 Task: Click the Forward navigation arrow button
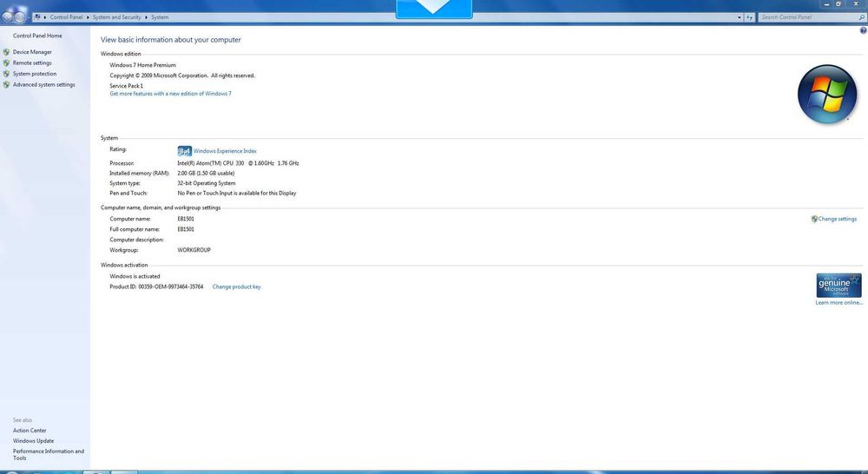[19, 16]
